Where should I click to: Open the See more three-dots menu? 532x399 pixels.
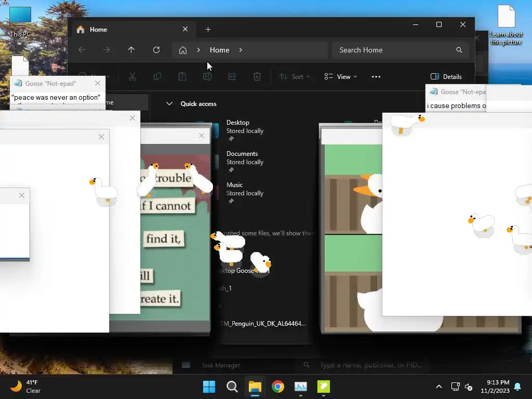coord(376,77)
